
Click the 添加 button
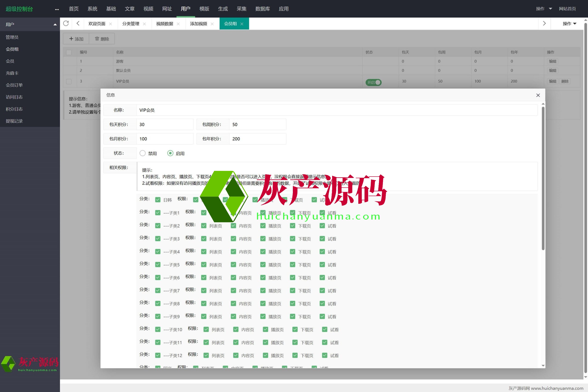tap(76, 39)
